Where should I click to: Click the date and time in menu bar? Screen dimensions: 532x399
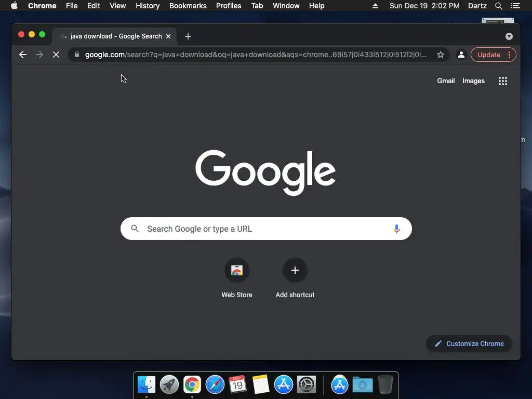(x=424, y=6)
